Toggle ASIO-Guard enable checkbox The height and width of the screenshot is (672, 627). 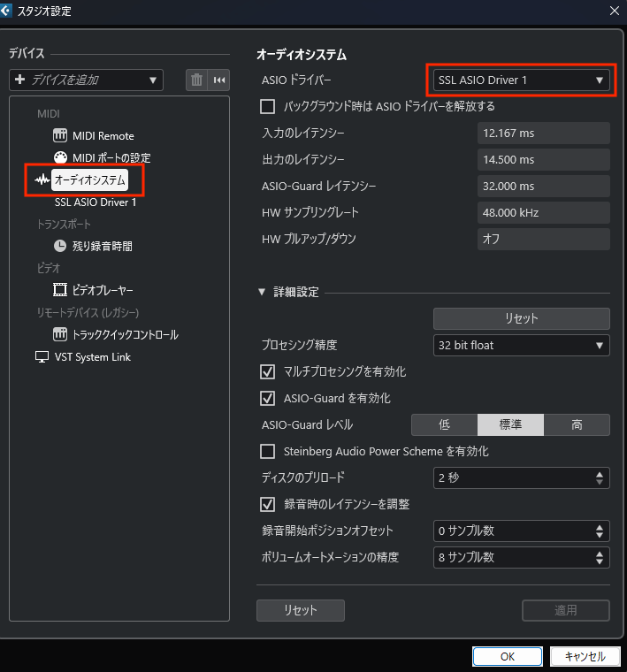(x=267, y=399)
